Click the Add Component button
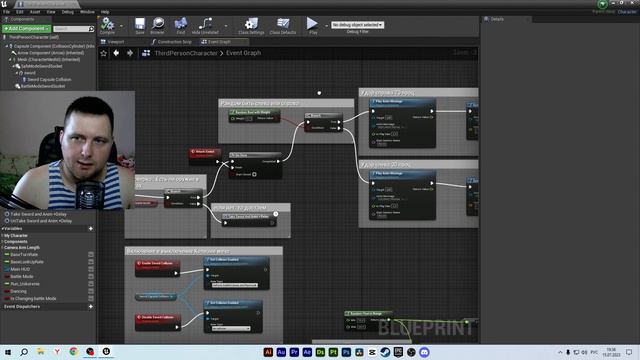This screenshot has height=360, width=640. pos(27,29)
